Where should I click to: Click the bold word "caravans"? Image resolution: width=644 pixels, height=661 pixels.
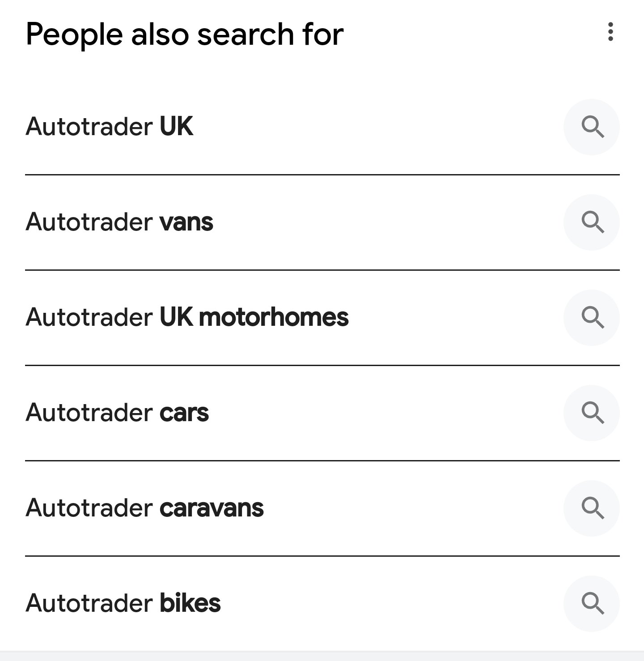click(212, 508)
